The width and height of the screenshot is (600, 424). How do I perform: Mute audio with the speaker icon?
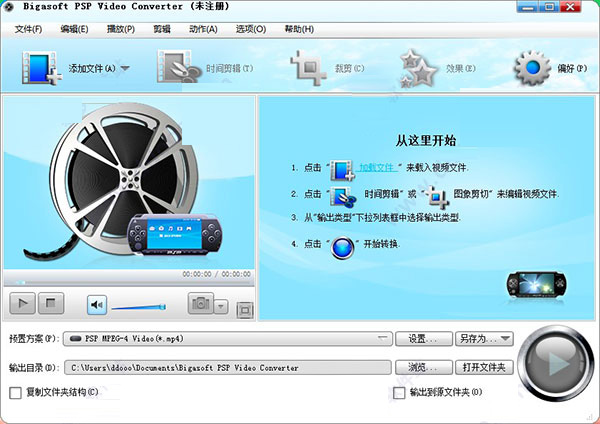97,305
